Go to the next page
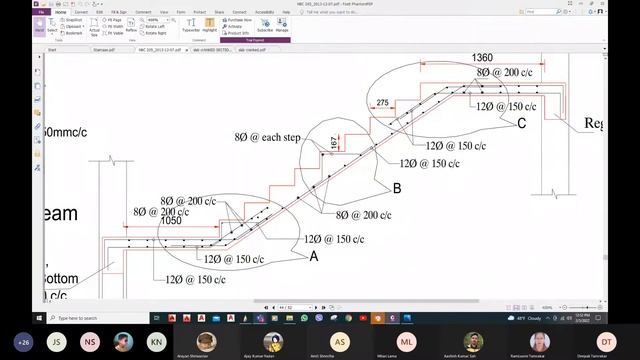 click(x=316, y=307)
